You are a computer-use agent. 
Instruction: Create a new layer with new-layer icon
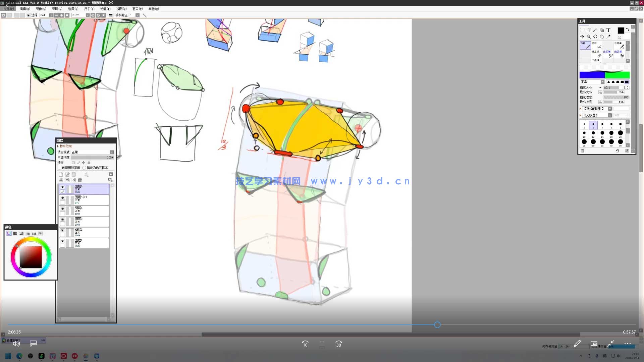coord(61,174)
